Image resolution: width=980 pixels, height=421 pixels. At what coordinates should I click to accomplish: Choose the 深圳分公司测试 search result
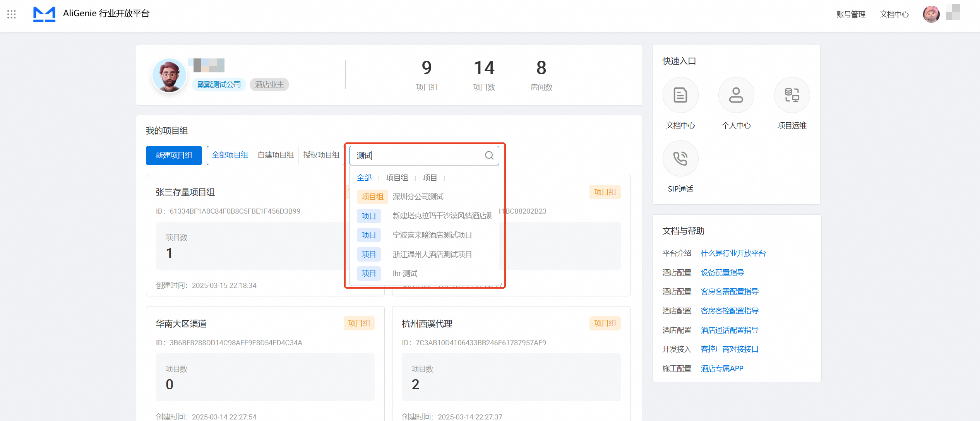pos(424,197)
